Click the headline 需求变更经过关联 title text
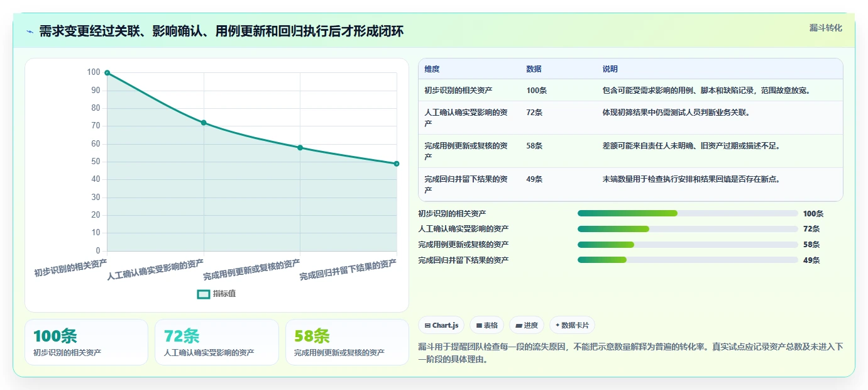 (221, 31)
